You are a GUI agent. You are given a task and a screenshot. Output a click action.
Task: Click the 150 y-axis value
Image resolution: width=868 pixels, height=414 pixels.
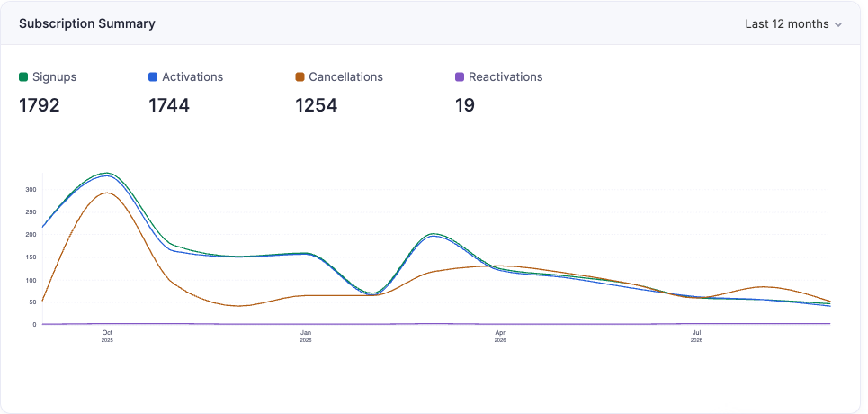31,257
